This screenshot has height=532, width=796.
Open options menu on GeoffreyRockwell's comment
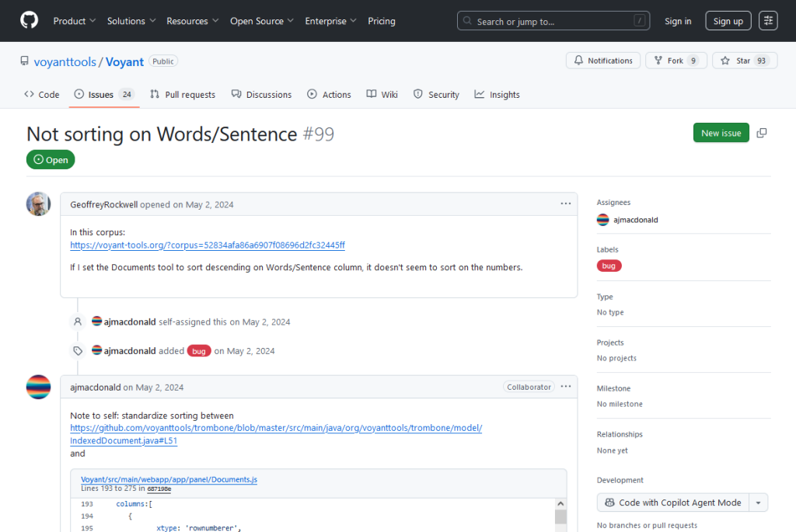pyautogui.click(x=566, y=204)
